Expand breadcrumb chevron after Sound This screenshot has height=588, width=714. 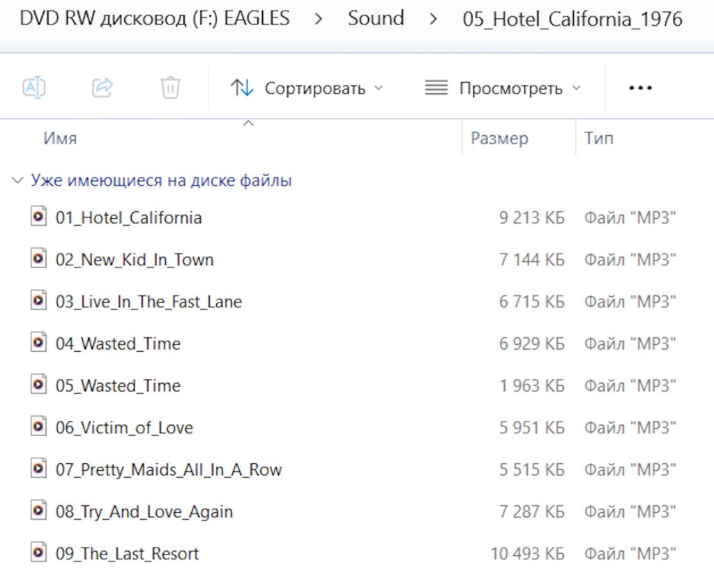[433, 19]
